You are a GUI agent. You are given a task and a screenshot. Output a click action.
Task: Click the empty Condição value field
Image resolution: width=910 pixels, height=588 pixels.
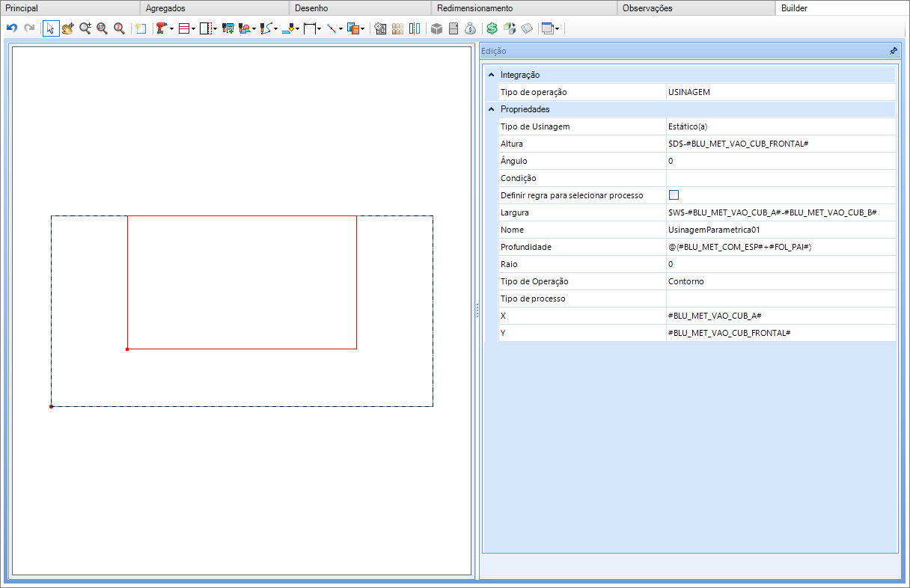point(781,178)
